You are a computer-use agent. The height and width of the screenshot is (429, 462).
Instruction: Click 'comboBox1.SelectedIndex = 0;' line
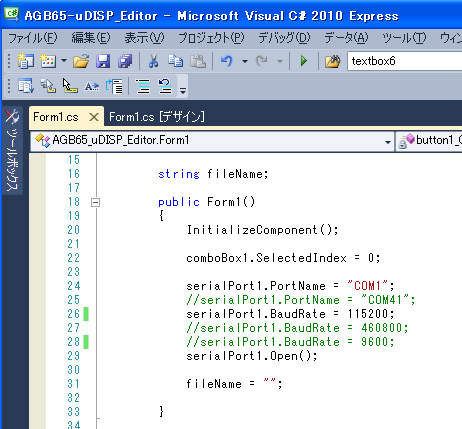283,258
